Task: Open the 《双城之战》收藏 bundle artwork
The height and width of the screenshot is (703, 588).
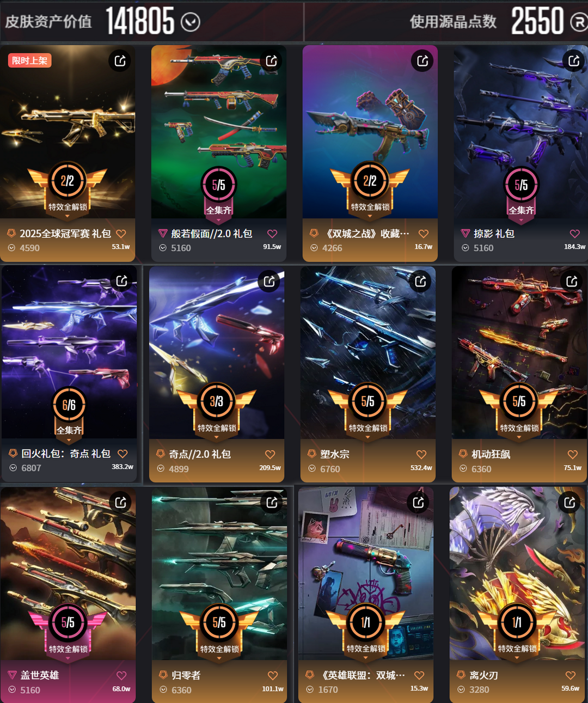Action: coord(370,132)
